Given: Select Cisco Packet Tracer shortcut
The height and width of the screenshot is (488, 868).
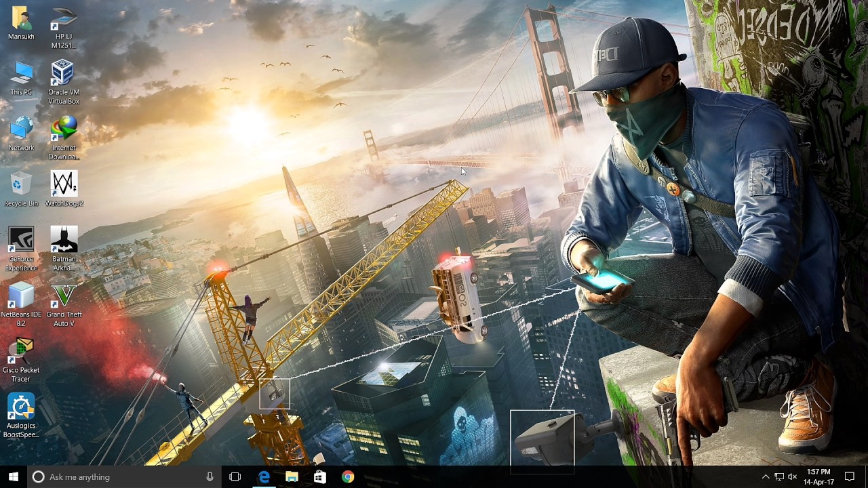Looking at the screenshot, I should [x=21, y=361].
